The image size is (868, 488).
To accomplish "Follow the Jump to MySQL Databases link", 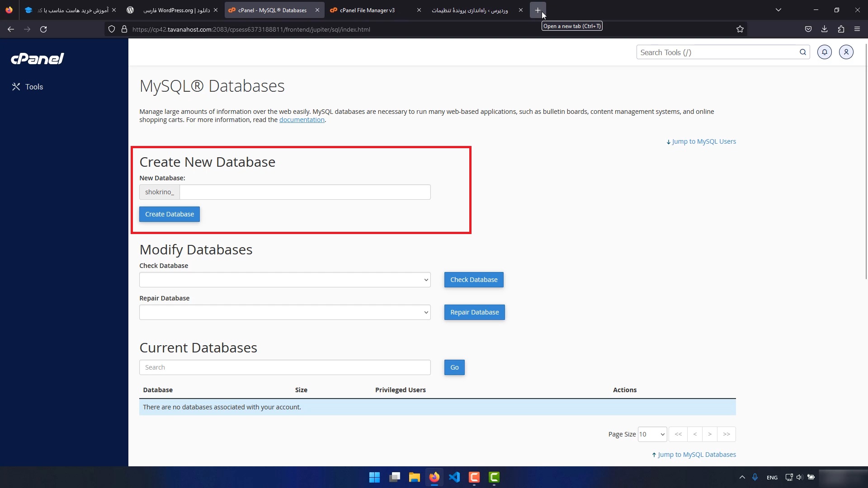I will pyautogui.click(x=694, y=455).
